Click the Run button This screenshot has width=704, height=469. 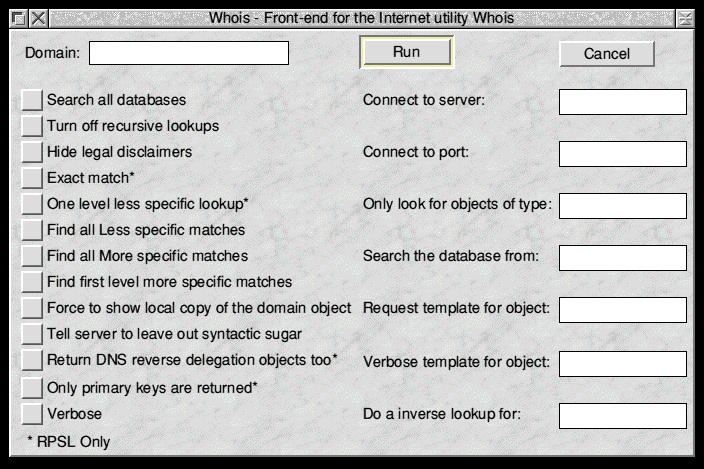point(406,52)
